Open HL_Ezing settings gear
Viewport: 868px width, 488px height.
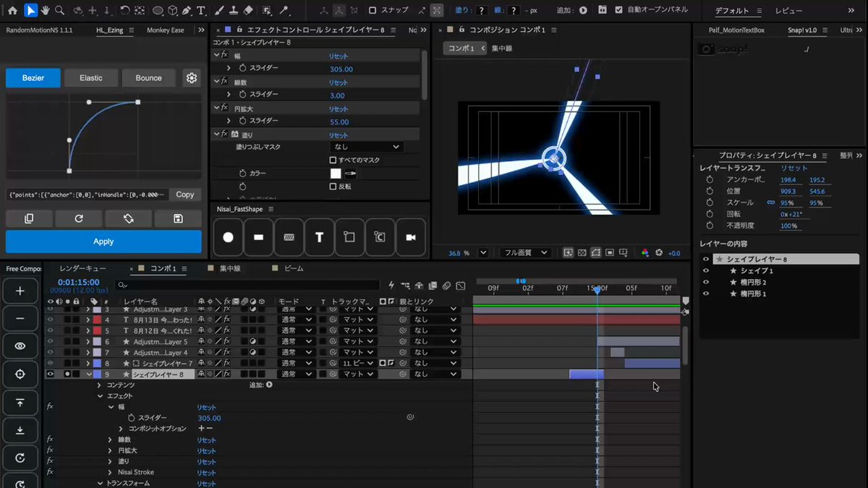[192, 78]
